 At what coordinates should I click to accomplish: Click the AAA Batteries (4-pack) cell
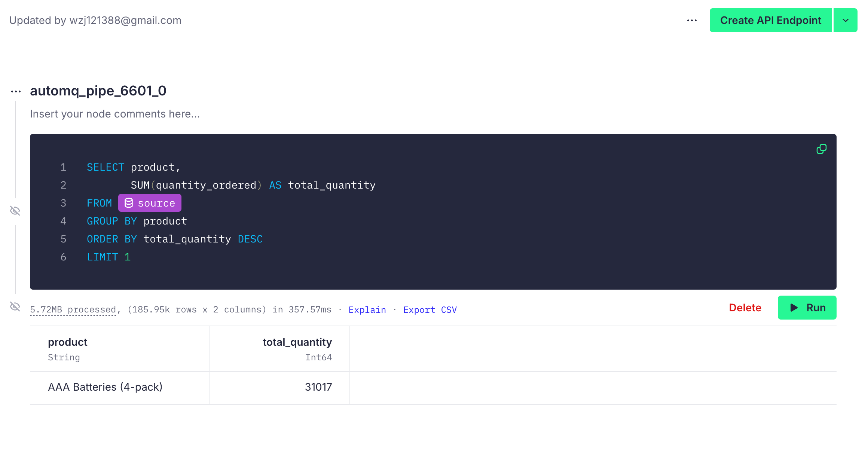[x=105, y=387]
